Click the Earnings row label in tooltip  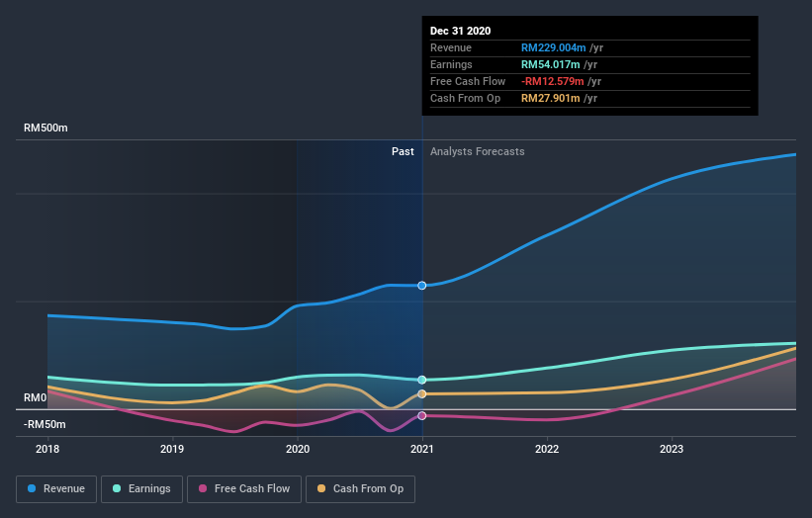[x=451, y=64]
